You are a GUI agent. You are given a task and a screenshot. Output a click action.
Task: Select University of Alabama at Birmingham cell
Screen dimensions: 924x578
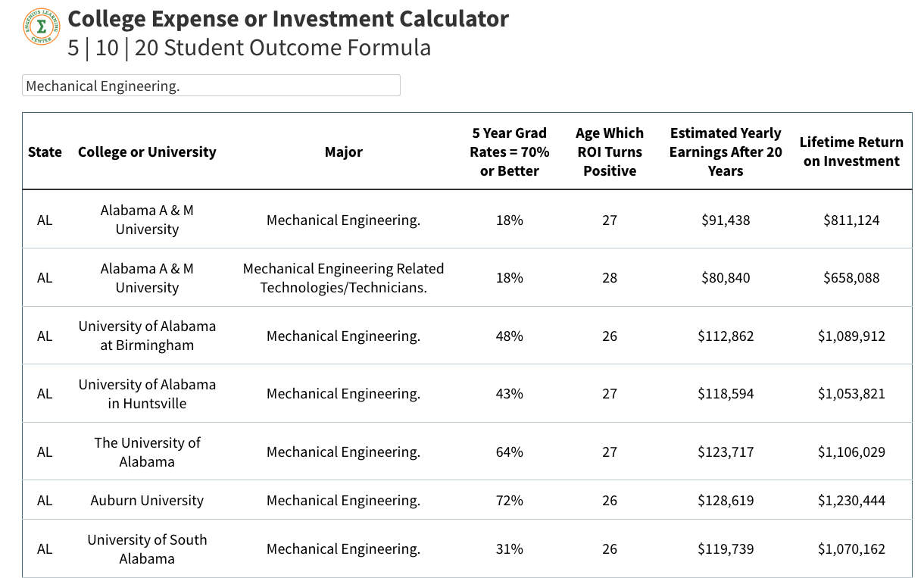pos(147,336)
